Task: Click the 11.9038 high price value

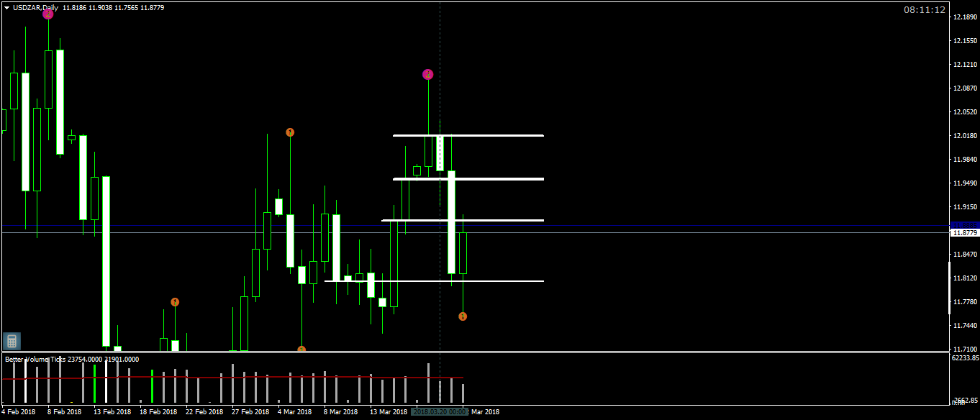Action: coord(101,8)
